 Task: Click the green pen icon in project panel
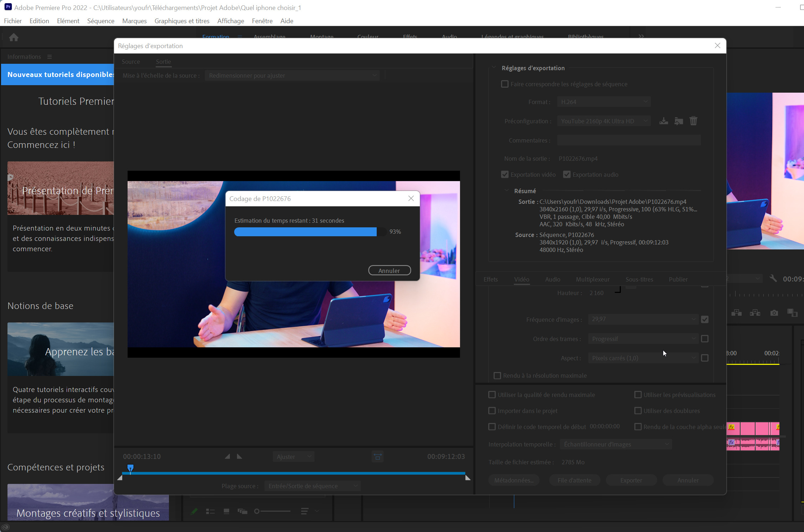point(194,511)
